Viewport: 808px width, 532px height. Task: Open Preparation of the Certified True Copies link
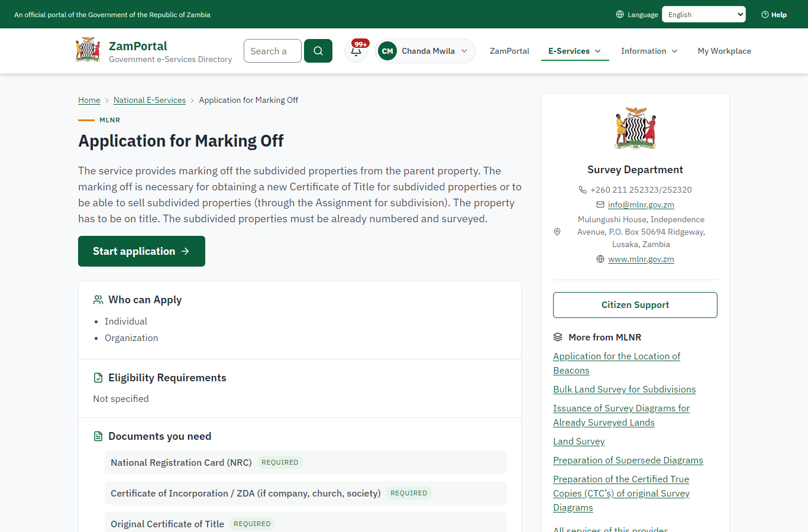(621, 494)
